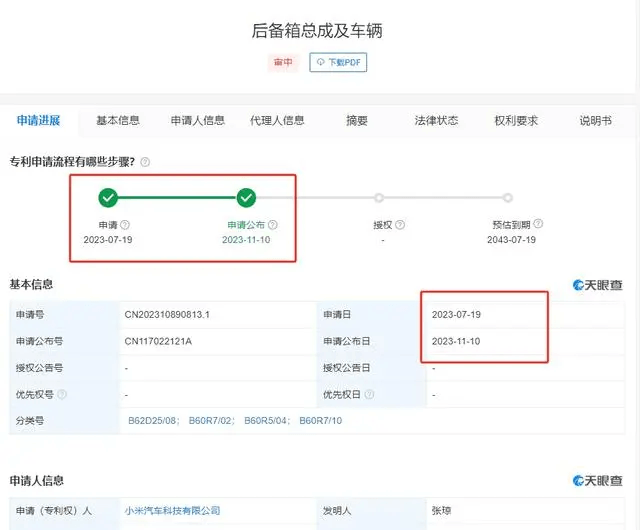Viewport: 640px width, 530px height.
Task: Click help icon beside 专利申请流程有哪些步骤
Action: [145, 162]
